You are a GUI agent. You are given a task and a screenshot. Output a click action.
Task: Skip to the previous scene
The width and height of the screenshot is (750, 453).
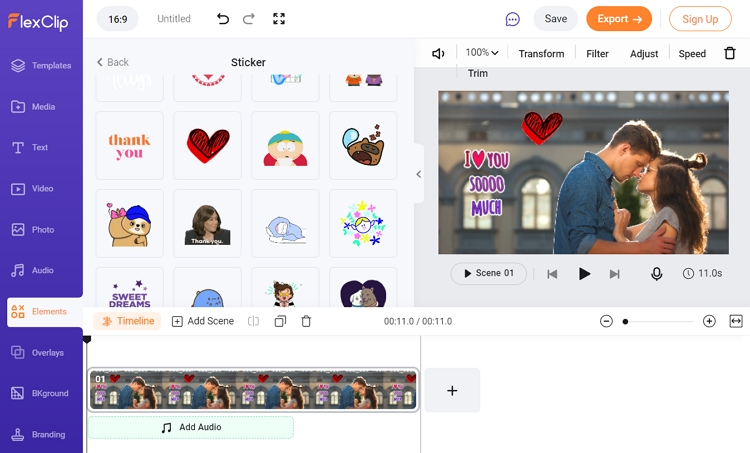tap(552, 274)
